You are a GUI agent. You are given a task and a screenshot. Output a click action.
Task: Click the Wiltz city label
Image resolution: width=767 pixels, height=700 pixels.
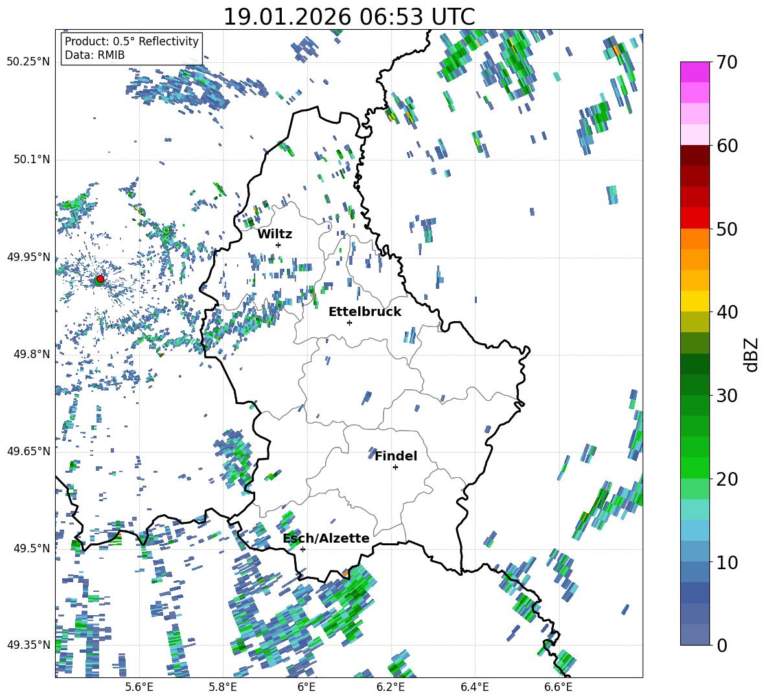[275, 234]
